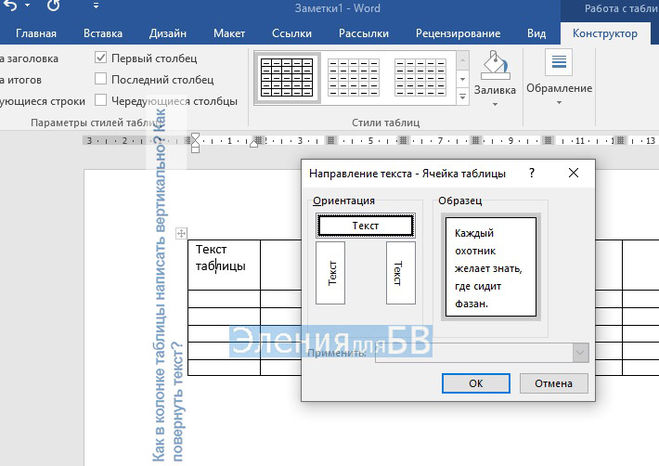This screenshot has height=466, width=659.
Task: Open the Undo history dropdown arrow
Action: point(27,5)
